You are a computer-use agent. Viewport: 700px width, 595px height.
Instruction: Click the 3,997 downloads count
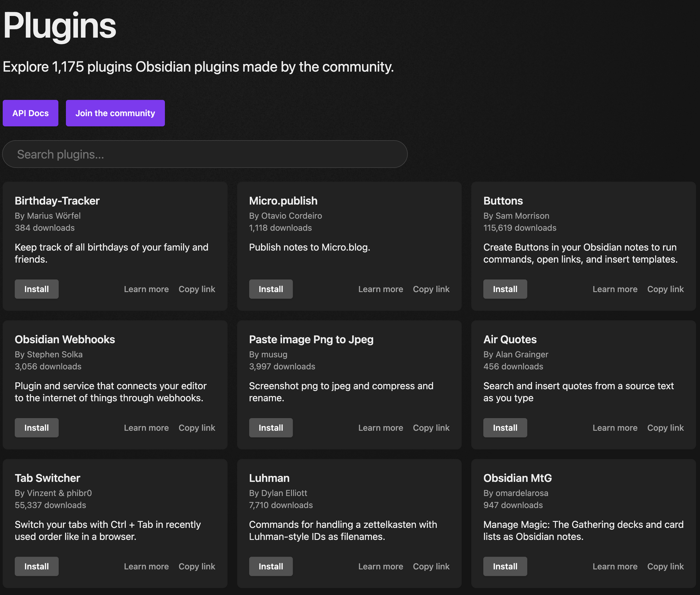(x=282, y=367)
